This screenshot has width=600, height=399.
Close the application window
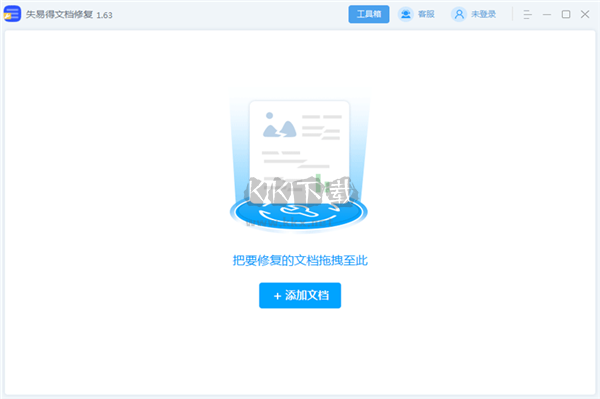click(585, 15)
